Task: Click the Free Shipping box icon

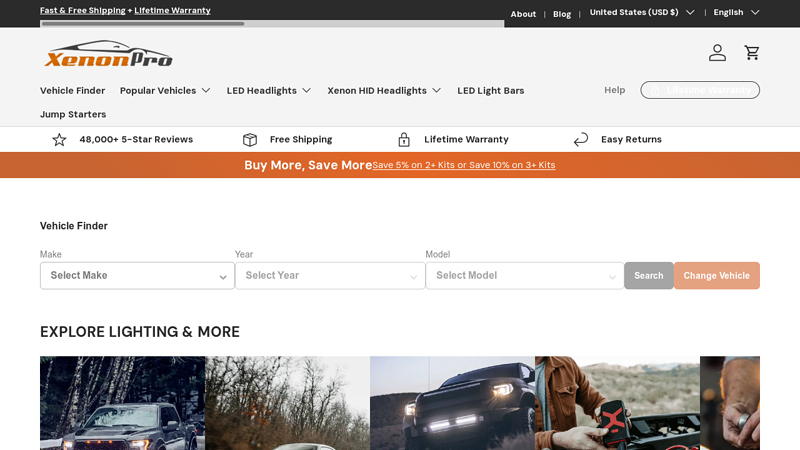Action: (x=250, y=140)
